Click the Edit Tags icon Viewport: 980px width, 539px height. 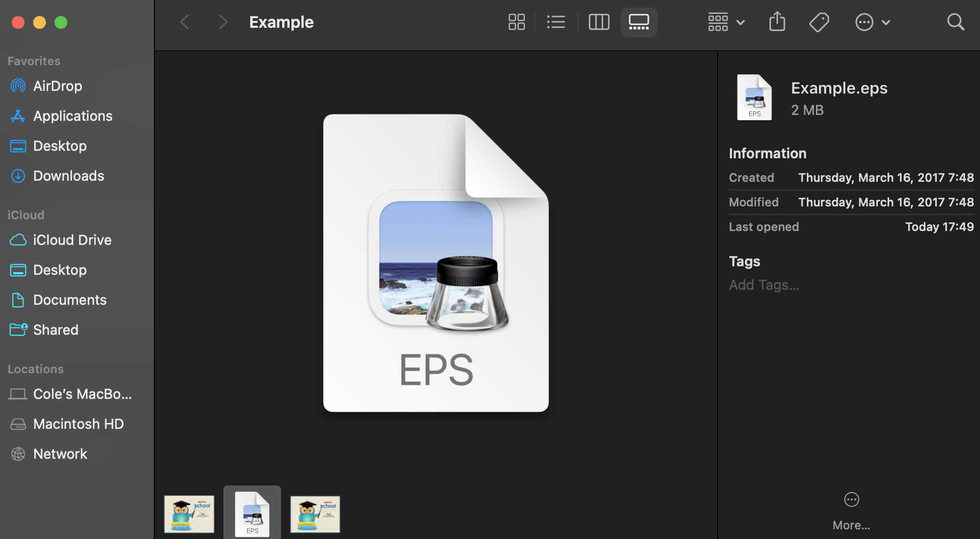[x=819, y=22]
